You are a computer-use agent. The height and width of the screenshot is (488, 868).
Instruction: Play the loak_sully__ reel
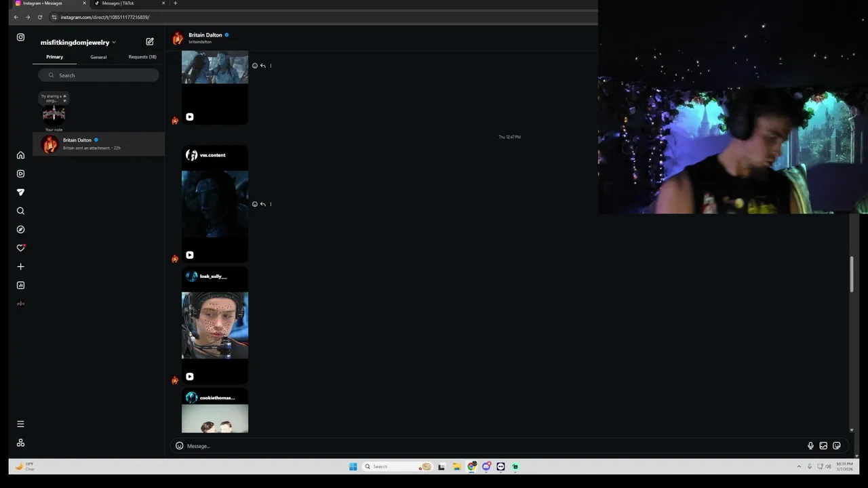[x=190, y=377]
